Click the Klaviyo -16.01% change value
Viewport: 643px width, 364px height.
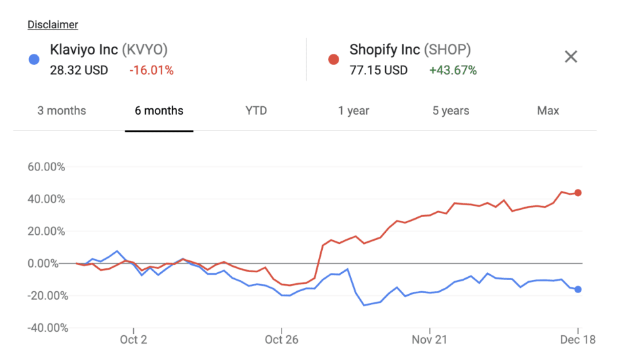152,70
